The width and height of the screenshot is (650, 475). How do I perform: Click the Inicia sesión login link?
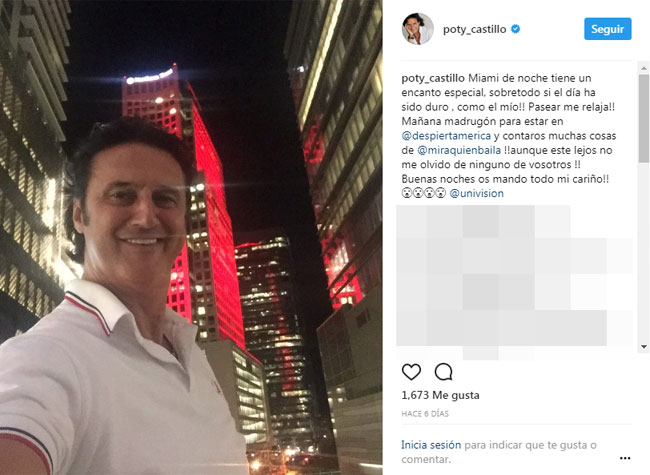coord(431,445)
